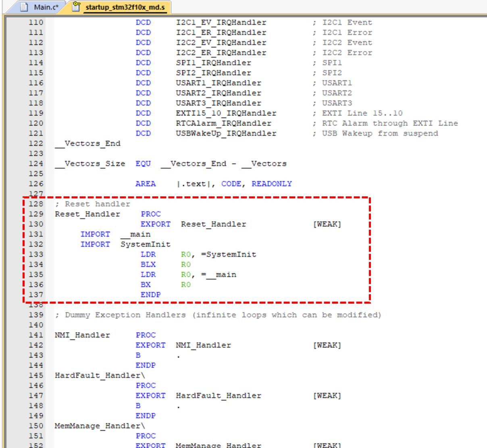Click the key file icon on startup tab
The width and height of the screenshot is (487, 448).
(76, 6)
